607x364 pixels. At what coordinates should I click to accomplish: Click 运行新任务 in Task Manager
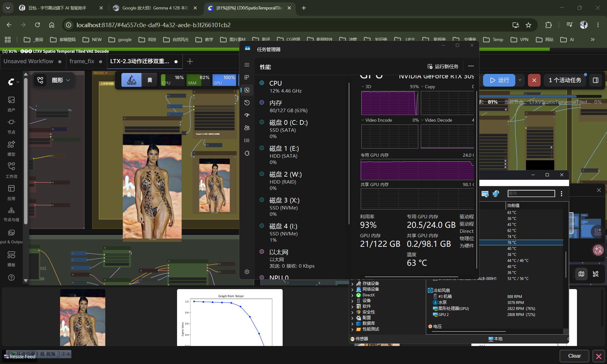point(443,66)
